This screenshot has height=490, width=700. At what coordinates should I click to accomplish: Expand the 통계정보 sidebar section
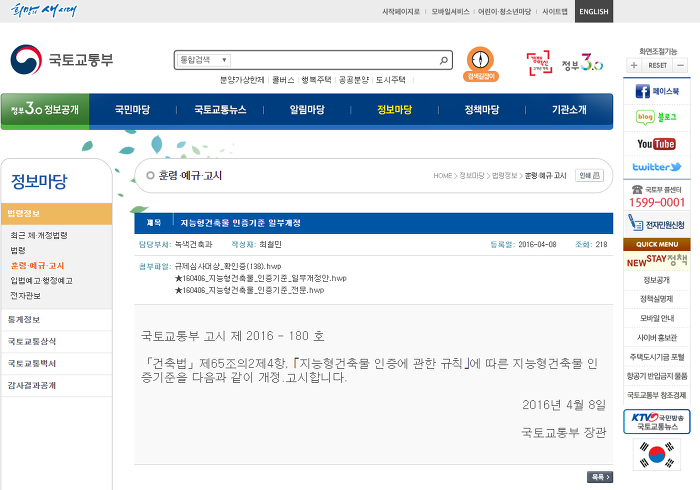[x=57, y=320]
